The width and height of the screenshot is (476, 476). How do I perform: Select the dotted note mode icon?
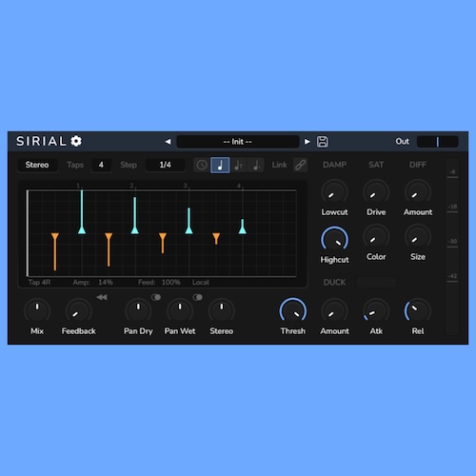(x=256, y=165)
